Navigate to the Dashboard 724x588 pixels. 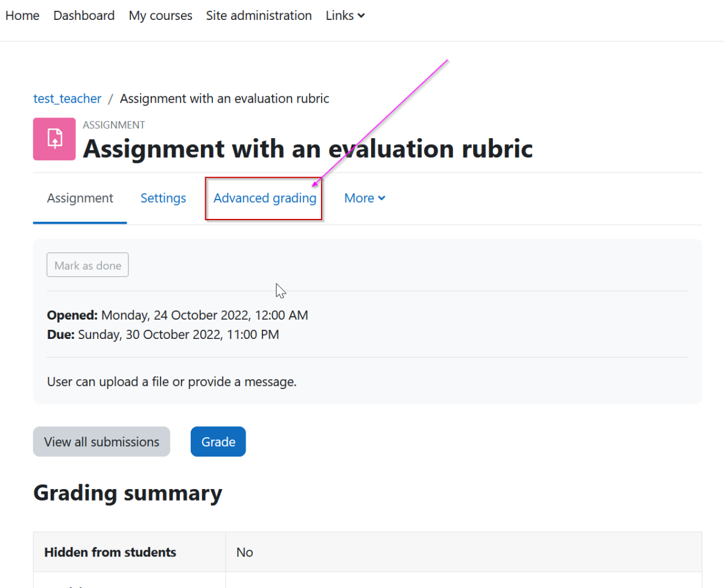84,15
